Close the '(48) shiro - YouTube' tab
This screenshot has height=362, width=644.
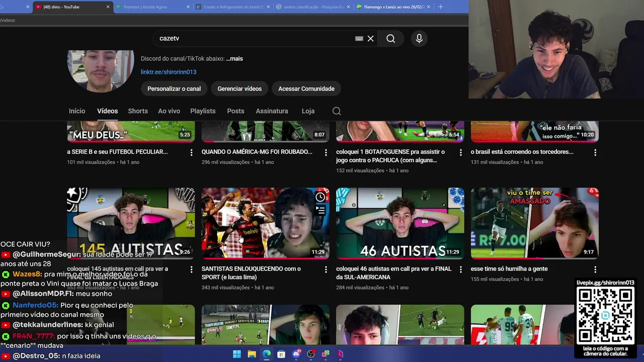108,7
